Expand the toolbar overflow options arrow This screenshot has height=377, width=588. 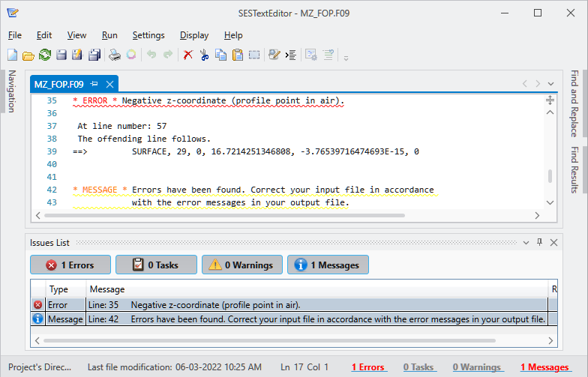pyautogui.click(x=346, y=56)
